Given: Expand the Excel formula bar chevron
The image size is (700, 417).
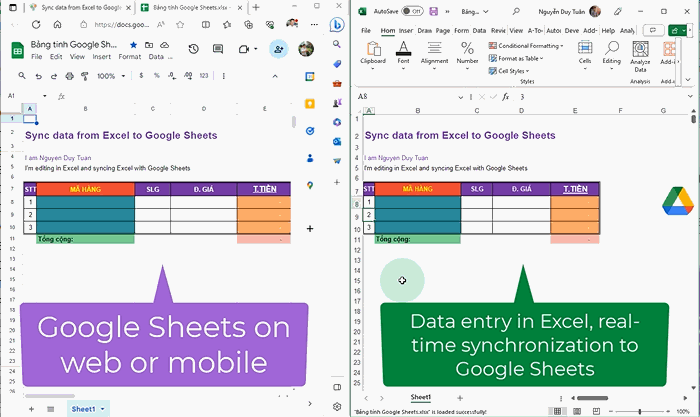Looking at the screenshot, I should (x=690, y=96).
